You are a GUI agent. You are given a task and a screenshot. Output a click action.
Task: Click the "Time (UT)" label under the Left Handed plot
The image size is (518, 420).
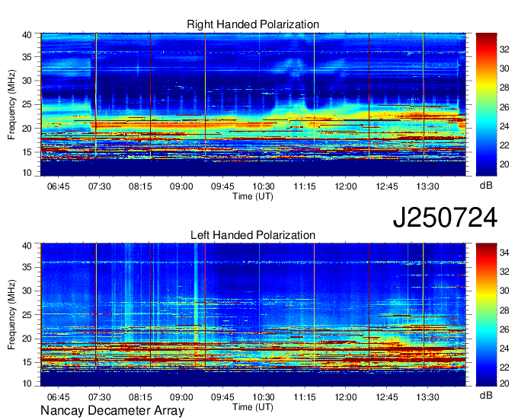(x=253, y=407)
